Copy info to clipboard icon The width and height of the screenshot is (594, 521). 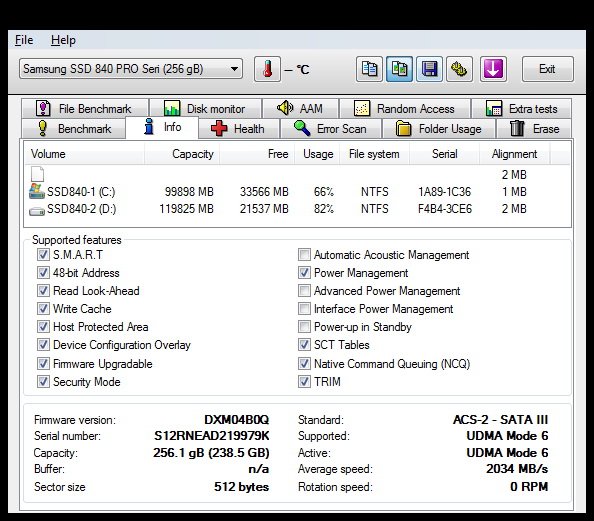point(369,69)
